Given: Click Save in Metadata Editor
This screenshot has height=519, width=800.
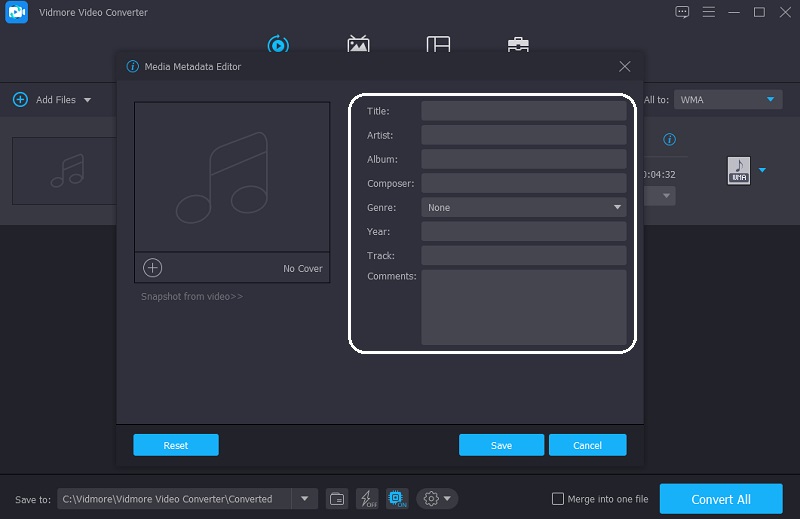Looking at the screenshot, I should pyautogui.click(x=501, y=445).
